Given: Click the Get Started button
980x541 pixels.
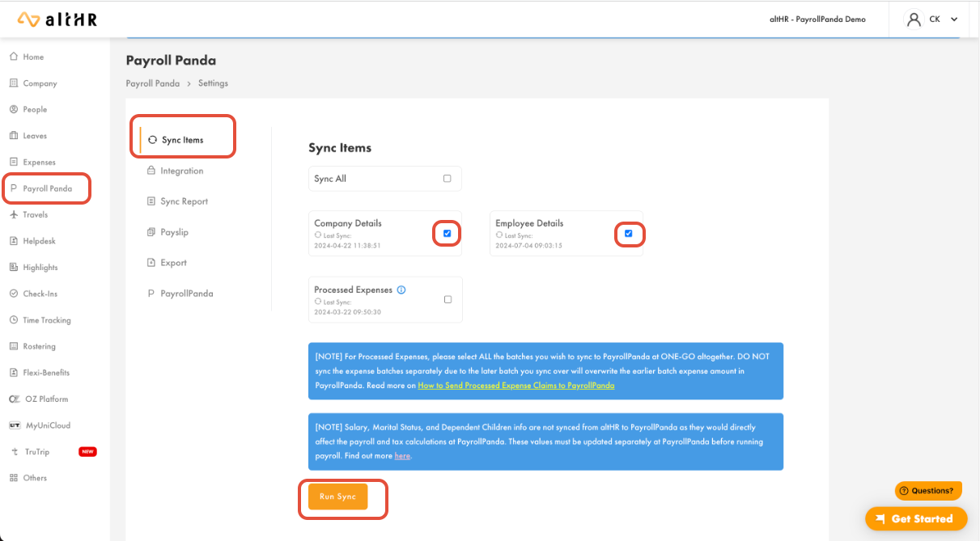Looking at the screenshot, I should (x=916, y=519).
